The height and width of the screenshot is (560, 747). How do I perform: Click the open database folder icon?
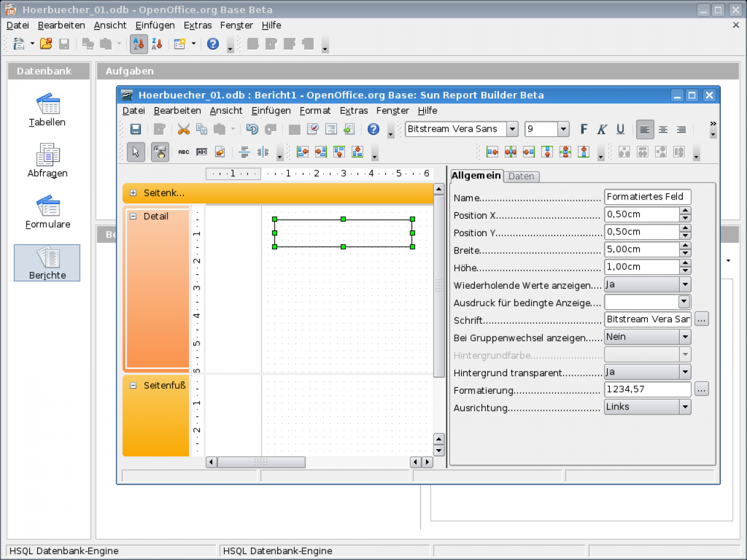46,44
